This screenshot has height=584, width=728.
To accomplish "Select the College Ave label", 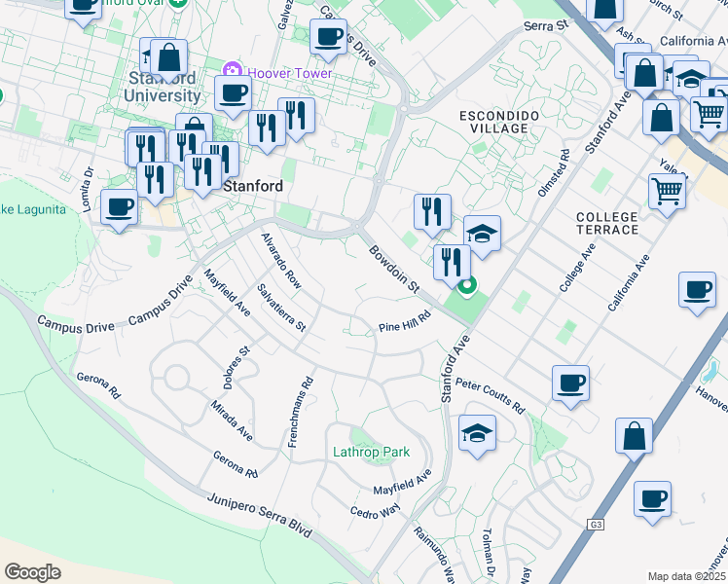I will (577, 268).
